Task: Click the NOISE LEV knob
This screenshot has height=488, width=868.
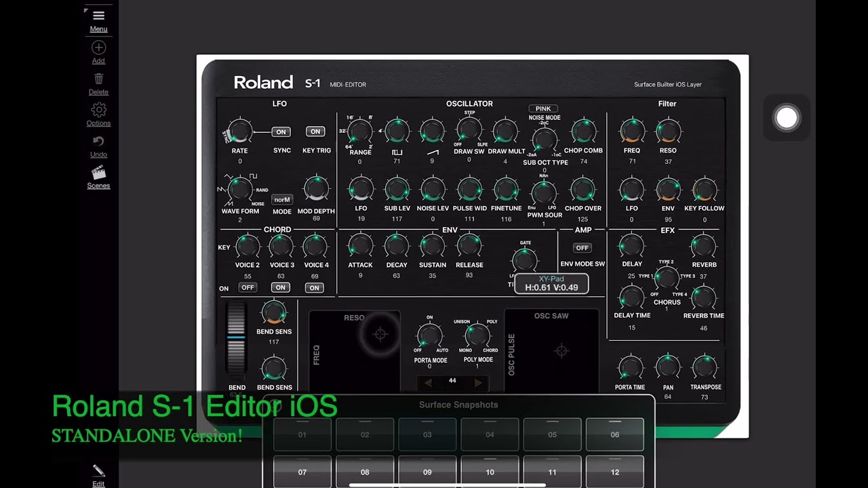Action: click(x=433, y=189)
